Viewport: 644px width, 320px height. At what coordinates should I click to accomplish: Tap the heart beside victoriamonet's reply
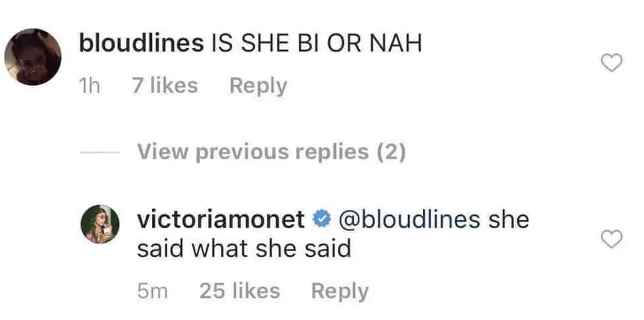tap(611, 239)
